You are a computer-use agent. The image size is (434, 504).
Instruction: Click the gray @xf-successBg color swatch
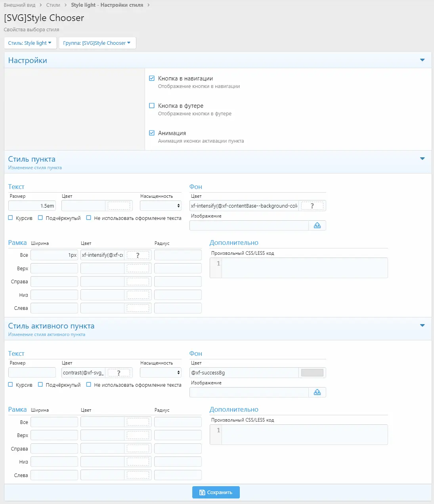tap(312, 372)
